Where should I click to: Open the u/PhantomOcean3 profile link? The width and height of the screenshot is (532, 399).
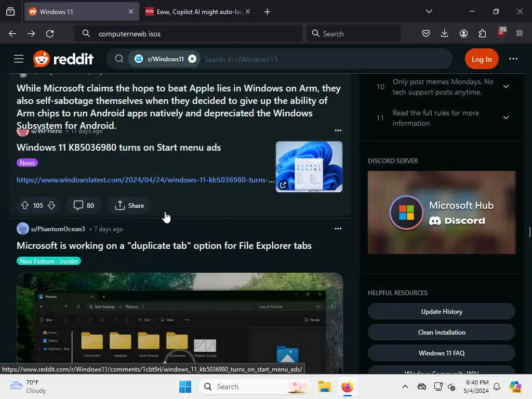coord(58,229)
